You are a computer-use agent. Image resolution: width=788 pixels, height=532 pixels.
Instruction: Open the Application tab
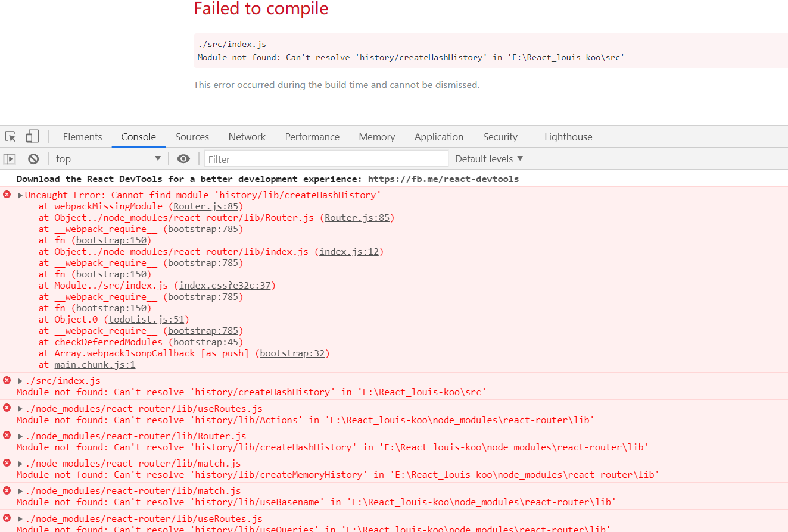438,136
